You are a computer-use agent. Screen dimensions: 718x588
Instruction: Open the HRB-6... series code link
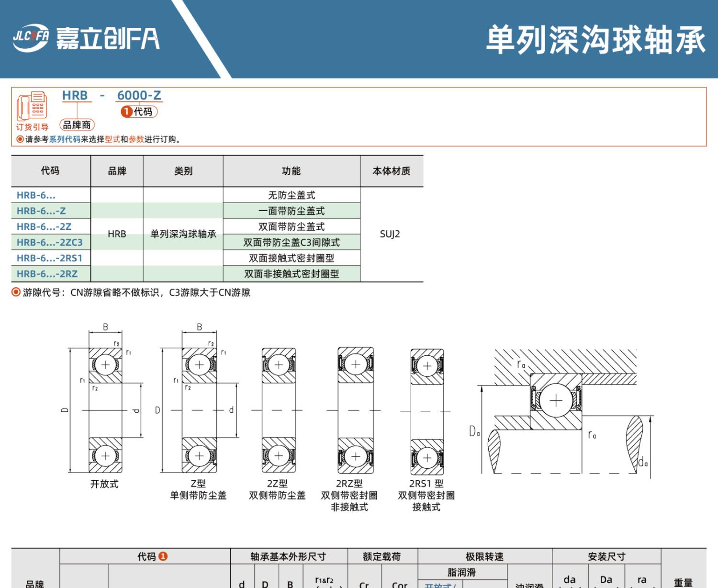tap(36, 195)
